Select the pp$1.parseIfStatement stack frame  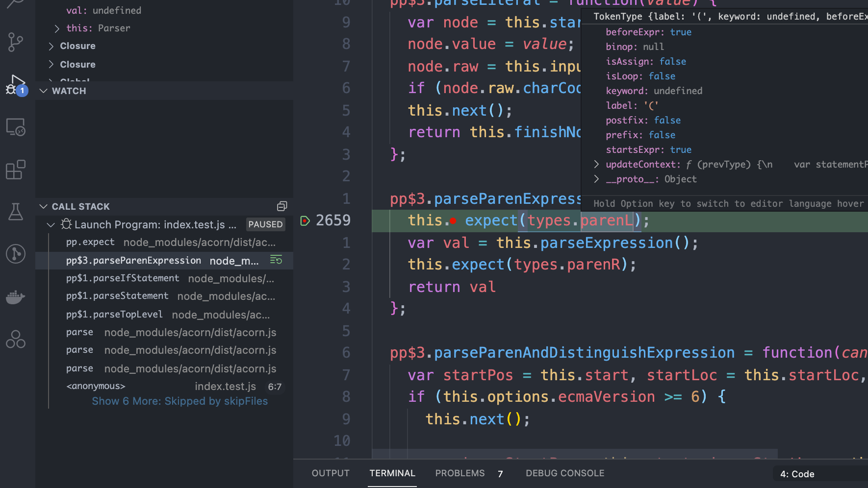pos(164,278)
